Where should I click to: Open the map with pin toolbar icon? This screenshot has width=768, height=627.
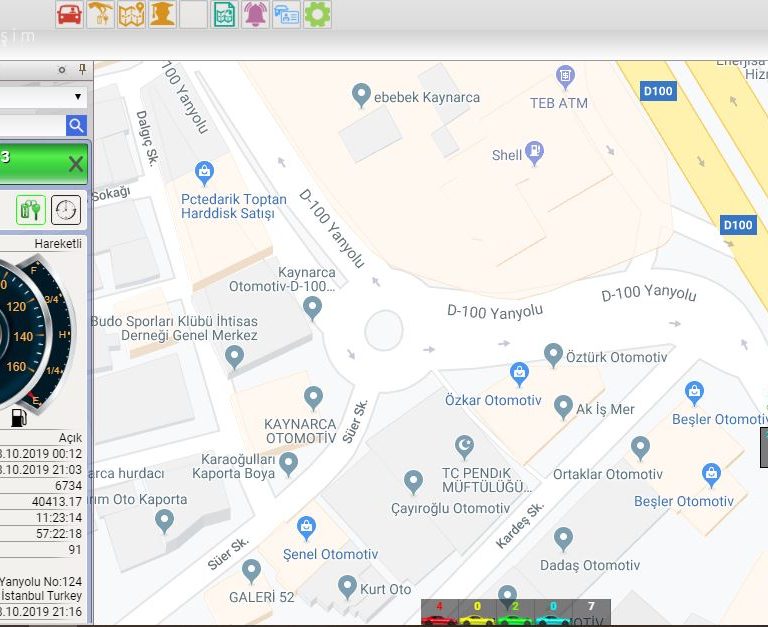[x=132, y=14]
